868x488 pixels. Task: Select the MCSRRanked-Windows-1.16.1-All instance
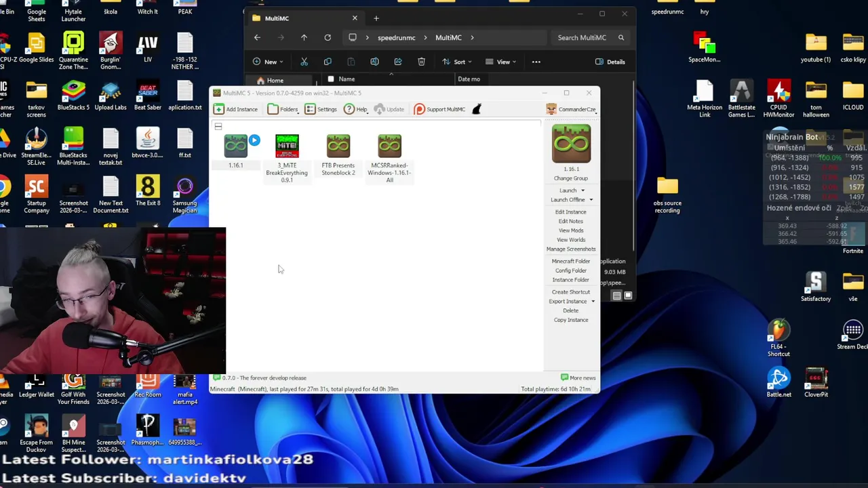[390, 159]
